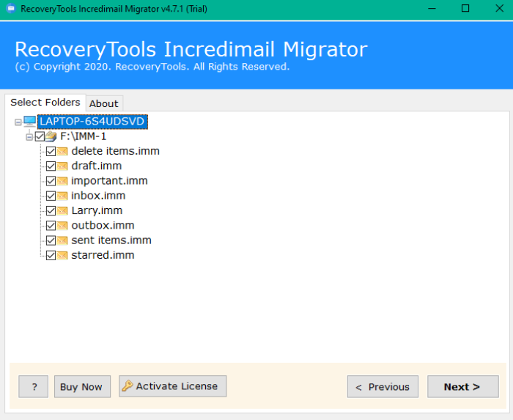513x420 pixels.
Task: Select the outbox.imm label
Action: (x=103, y=226)
